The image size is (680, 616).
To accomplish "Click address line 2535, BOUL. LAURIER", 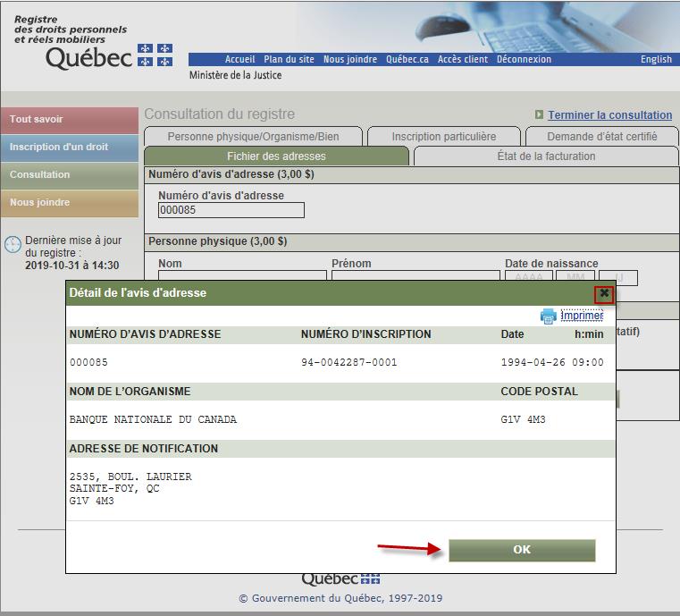I will coord(130,477).
